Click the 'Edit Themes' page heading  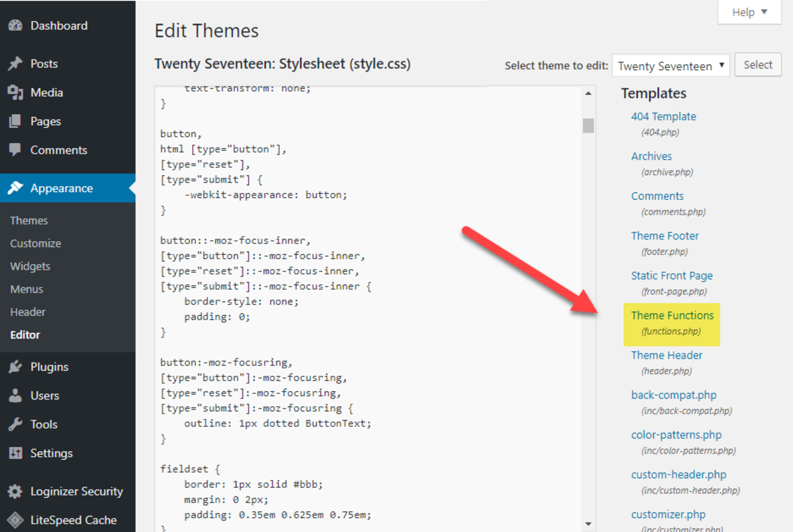click(207, 31)
